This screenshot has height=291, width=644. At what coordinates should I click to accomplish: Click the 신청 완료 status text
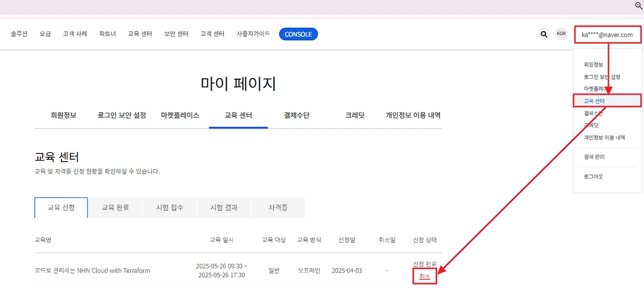pos(425,264)
